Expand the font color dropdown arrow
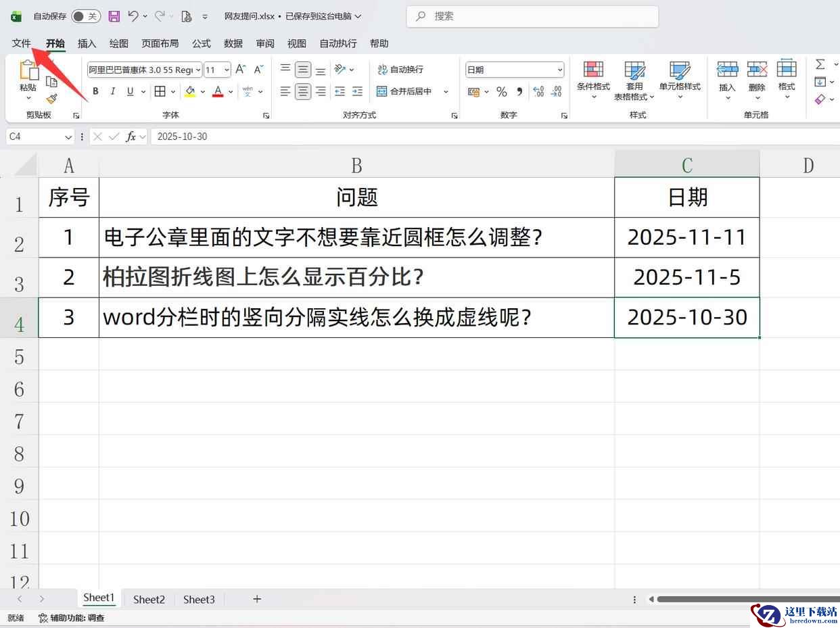840x628 pixels. tap(231, 91)
